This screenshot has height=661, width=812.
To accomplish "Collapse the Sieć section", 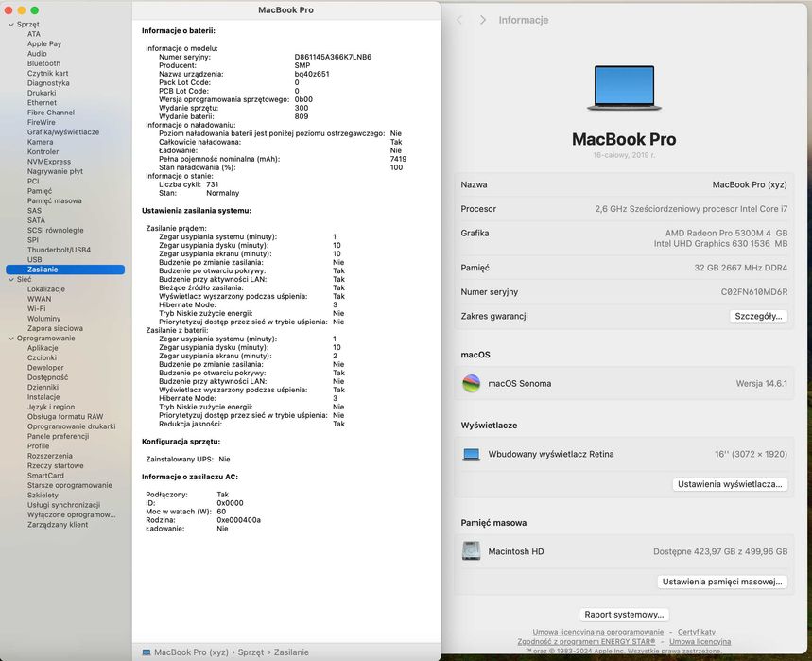I will 11,279.
